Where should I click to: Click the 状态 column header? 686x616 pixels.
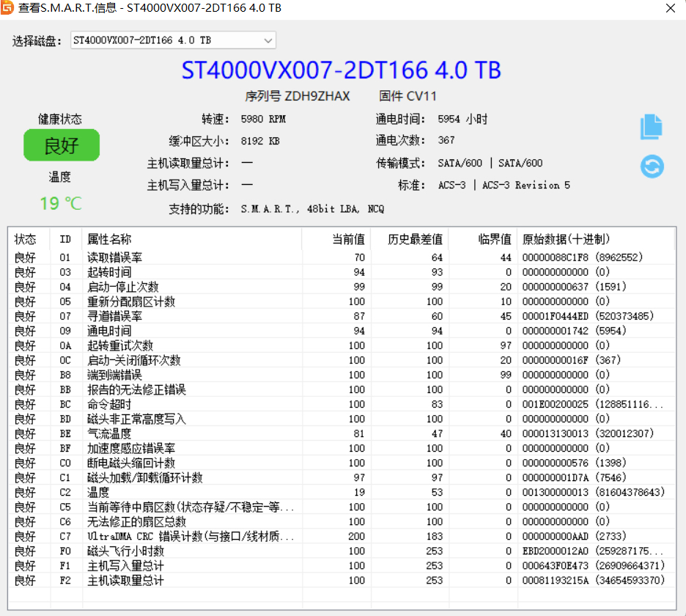point(26,238)
